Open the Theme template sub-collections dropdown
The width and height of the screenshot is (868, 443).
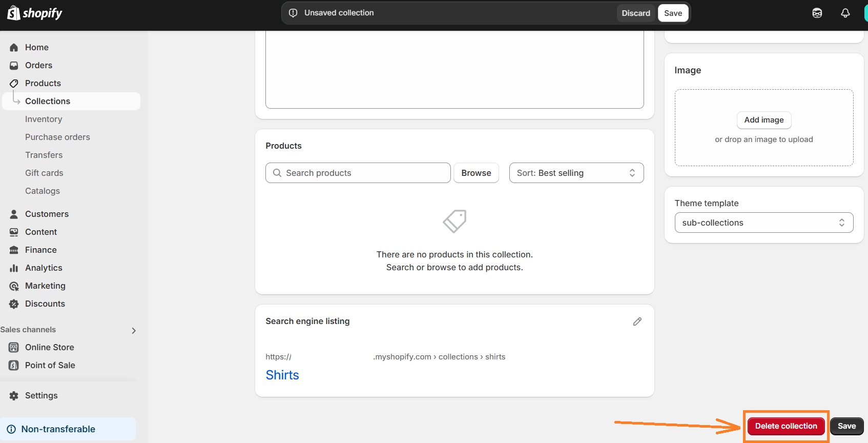click(x=763, y=223)
